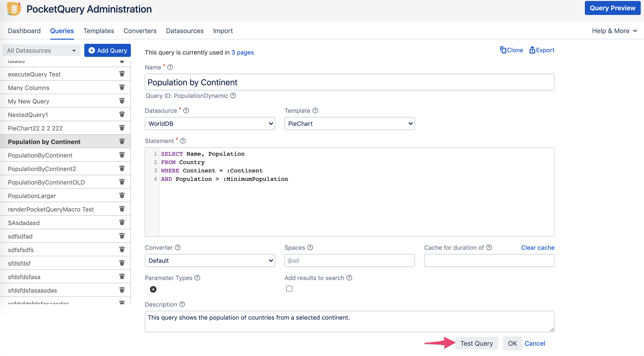Screen dimensions: 644x356
Task: Delete the sdfsdfad query
Action: point(122,236)
